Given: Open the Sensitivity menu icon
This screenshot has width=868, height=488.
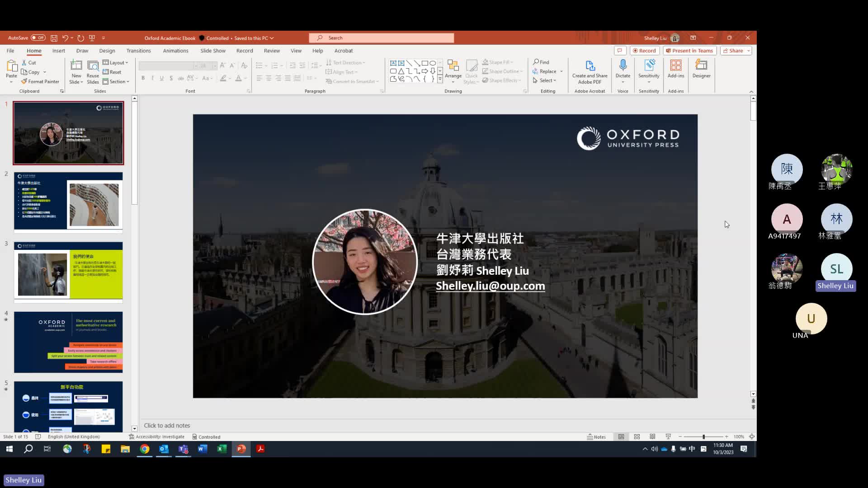Looking at the screenshot, I should click(x=649, y=66).
